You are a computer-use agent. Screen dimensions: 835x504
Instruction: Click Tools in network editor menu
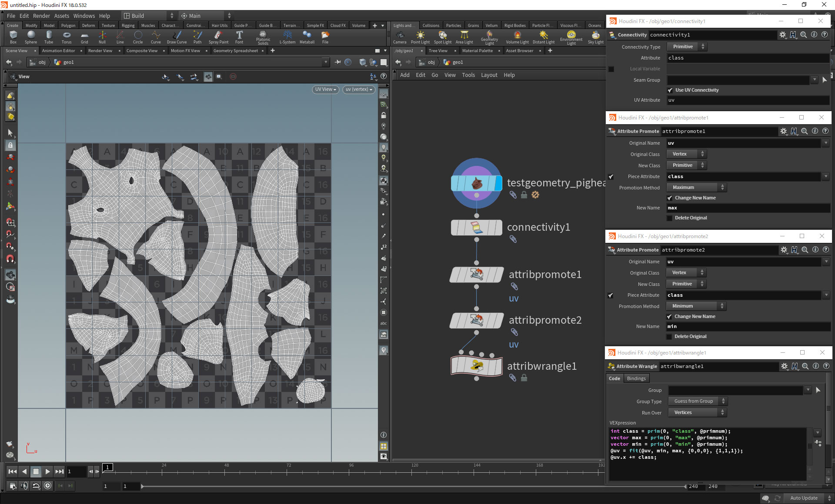coord(468,75)
